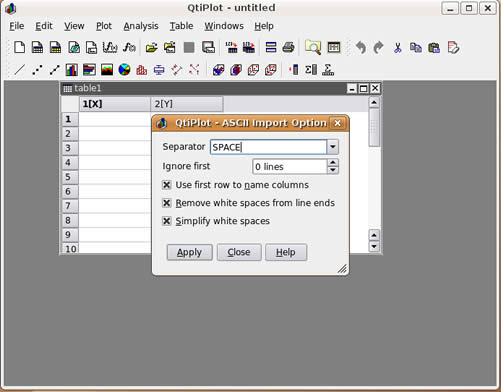Click the blue stacked bars duplicate-window icon
Screen dimensions: 501x392
tap(271, 47)
